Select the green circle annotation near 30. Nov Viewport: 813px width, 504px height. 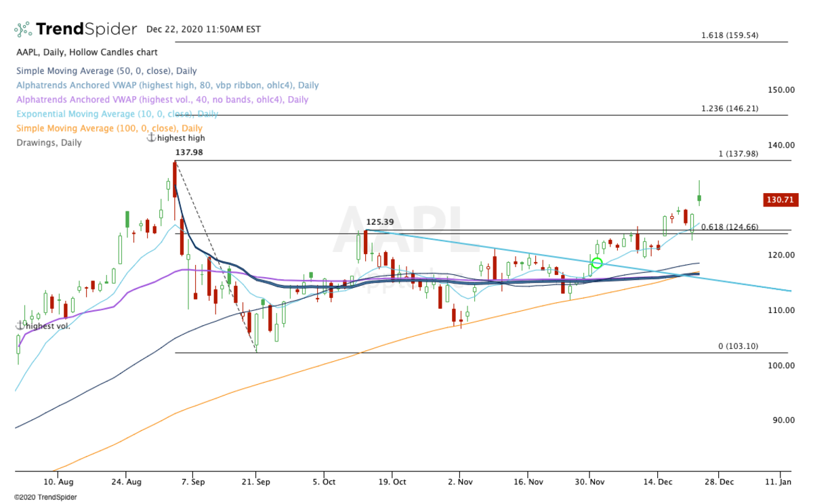point(597,263)
